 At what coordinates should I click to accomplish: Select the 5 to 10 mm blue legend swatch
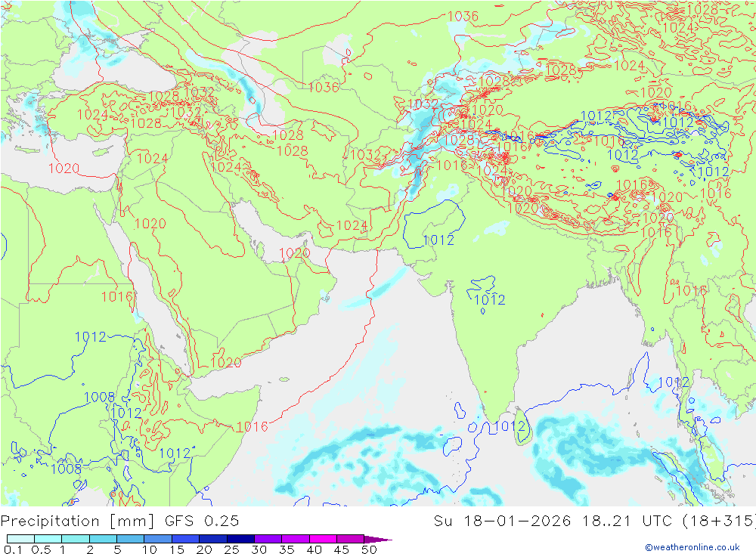(x=130, y=539)
